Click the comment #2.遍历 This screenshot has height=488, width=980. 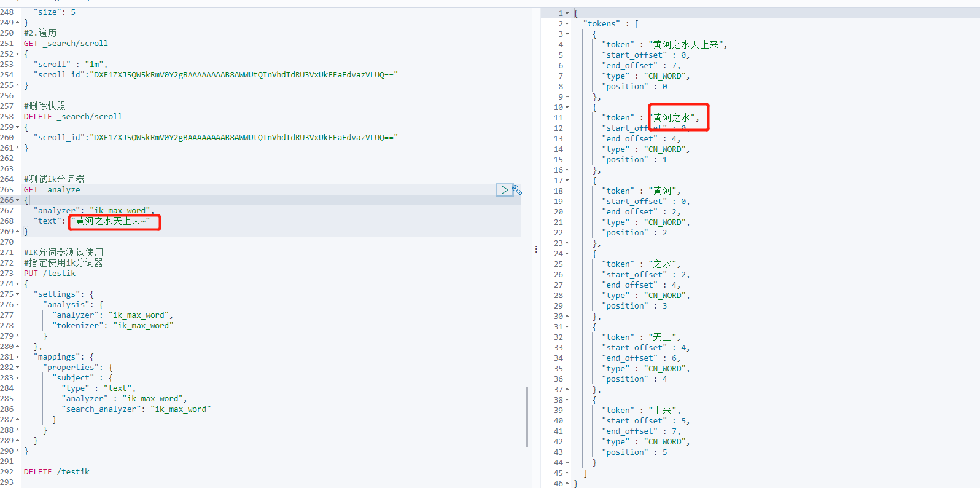click(40, 33)
